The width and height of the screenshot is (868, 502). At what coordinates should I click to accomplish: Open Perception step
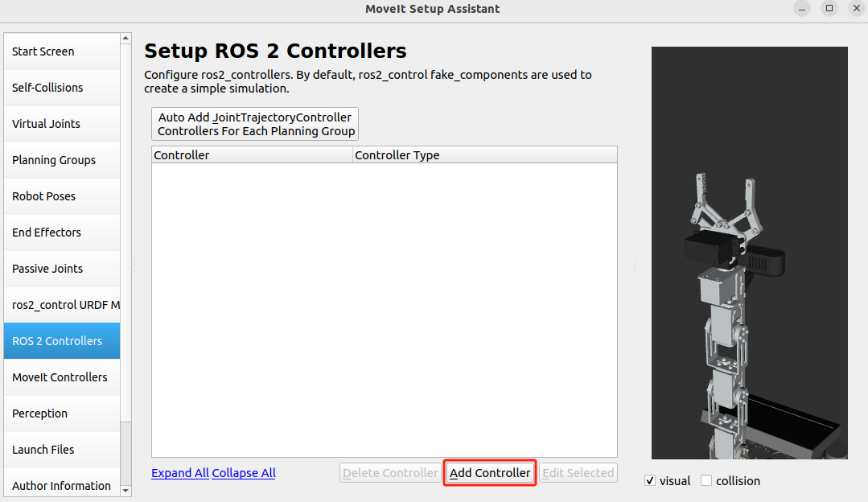click(x=62, y=414)
